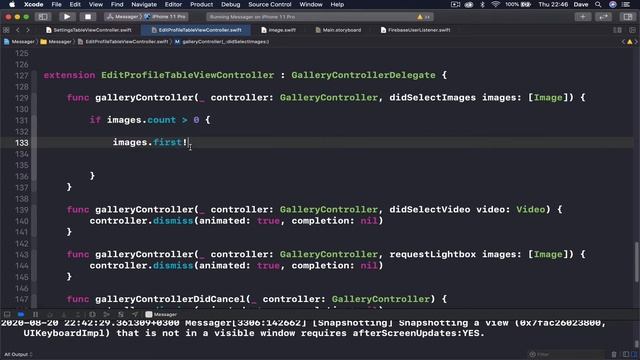Click 'images.first!' code on line 133
This screenshot has width=640, height=360.
(x=150, y=142)
